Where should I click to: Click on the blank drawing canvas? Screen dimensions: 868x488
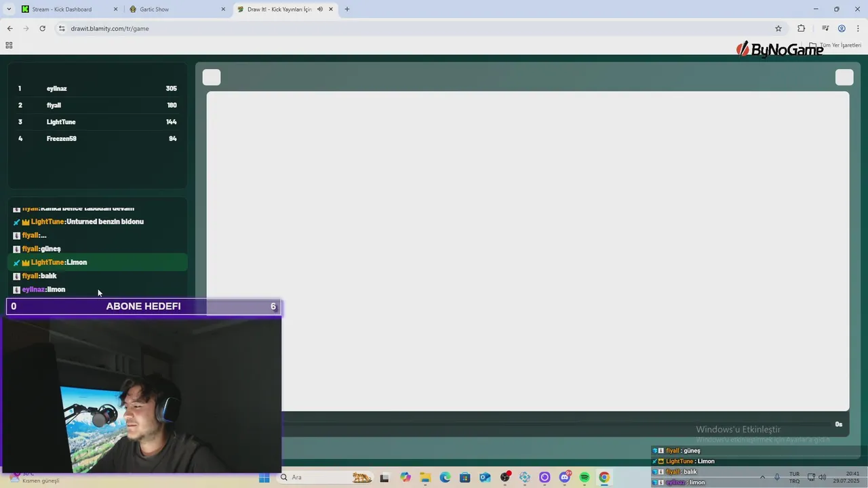(528, 251)
